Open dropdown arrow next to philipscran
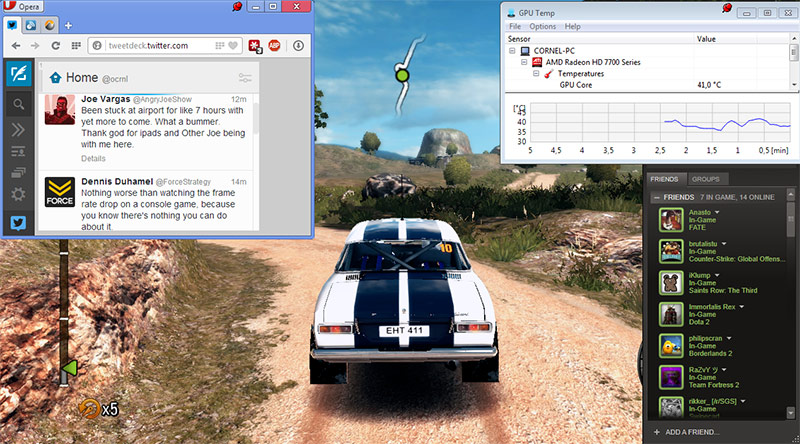Image resolution: width=800 pixels, height=444 pixels. point(729,338)
